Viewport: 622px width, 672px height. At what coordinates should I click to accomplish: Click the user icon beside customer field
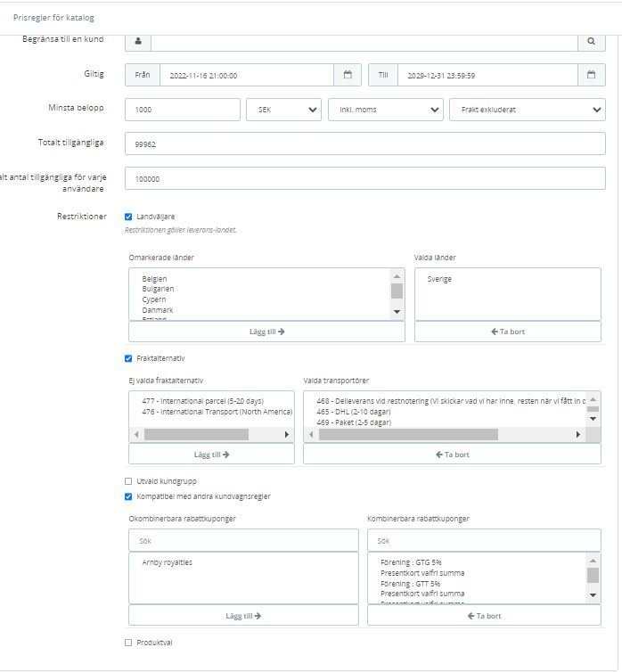[x=138, y=42]
